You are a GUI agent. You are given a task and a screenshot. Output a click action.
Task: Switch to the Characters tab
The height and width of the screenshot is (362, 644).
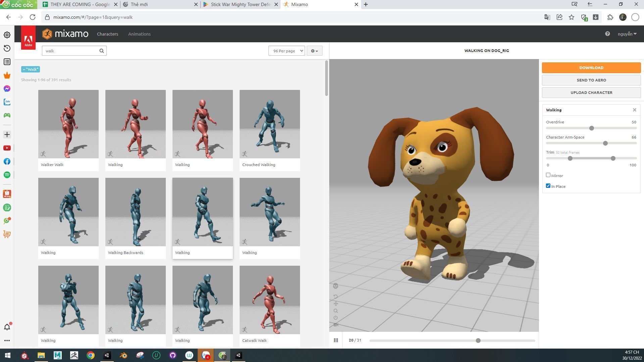click(x=107, y=34)
